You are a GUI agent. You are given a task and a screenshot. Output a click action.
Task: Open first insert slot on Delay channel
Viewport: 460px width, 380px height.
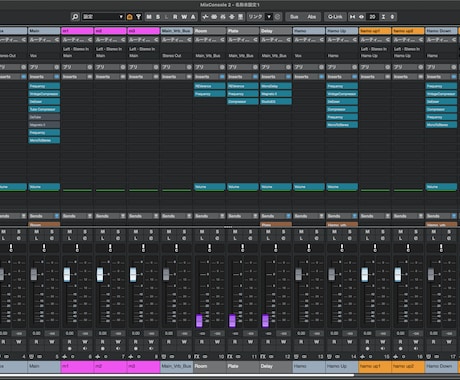point(276,86)
